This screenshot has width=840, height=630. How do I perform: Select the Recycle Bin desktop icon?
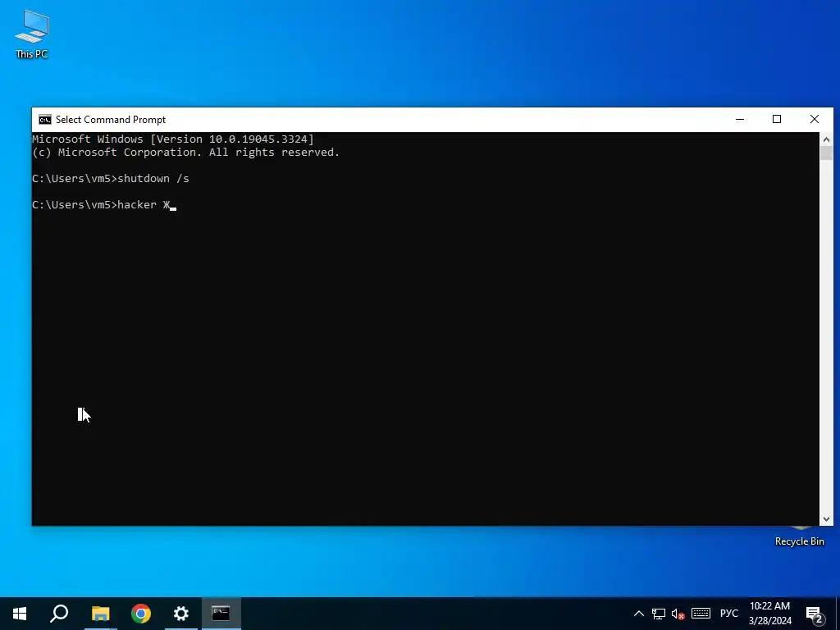coord(799,536)
